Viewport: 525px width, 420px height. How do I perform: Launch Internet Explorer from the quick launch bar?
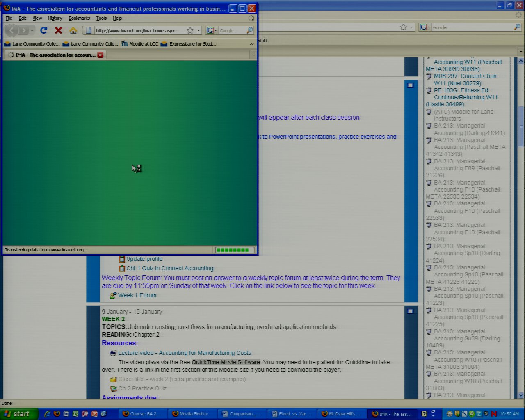(x=47, y=414)
